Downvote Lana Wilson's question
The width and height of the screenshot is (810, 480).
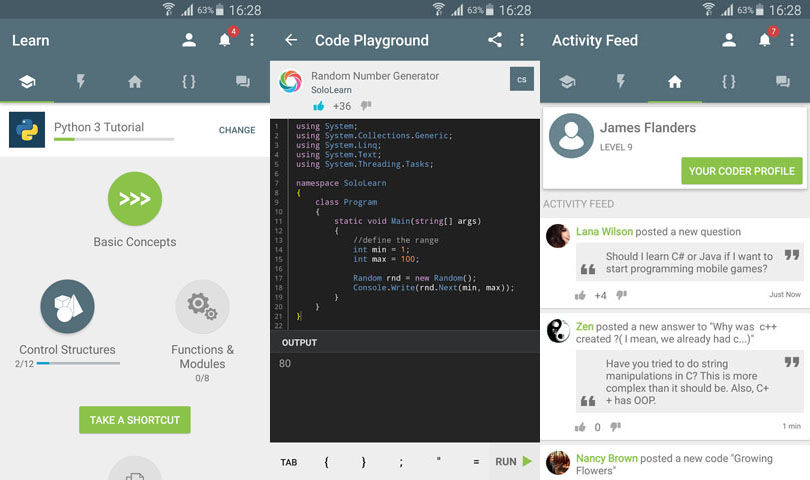(621, 296)
